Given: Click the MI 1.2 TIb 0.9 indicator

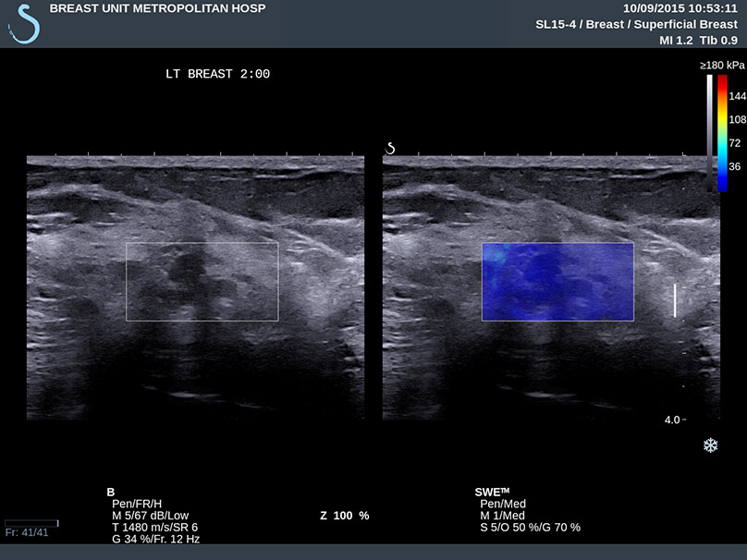Looking at the screenshot, I should point(698,40).
